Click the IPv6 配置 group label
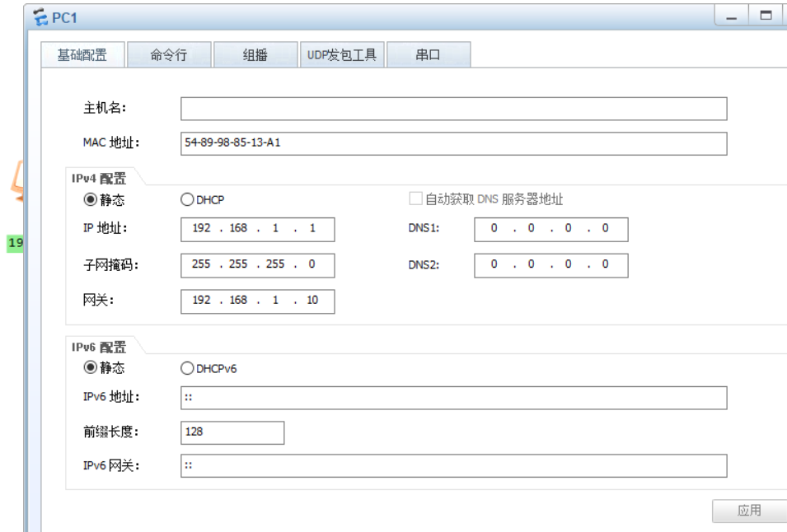The height and width of the screenshot is (532, 787). pyautogui.click(x=99, y=348)
